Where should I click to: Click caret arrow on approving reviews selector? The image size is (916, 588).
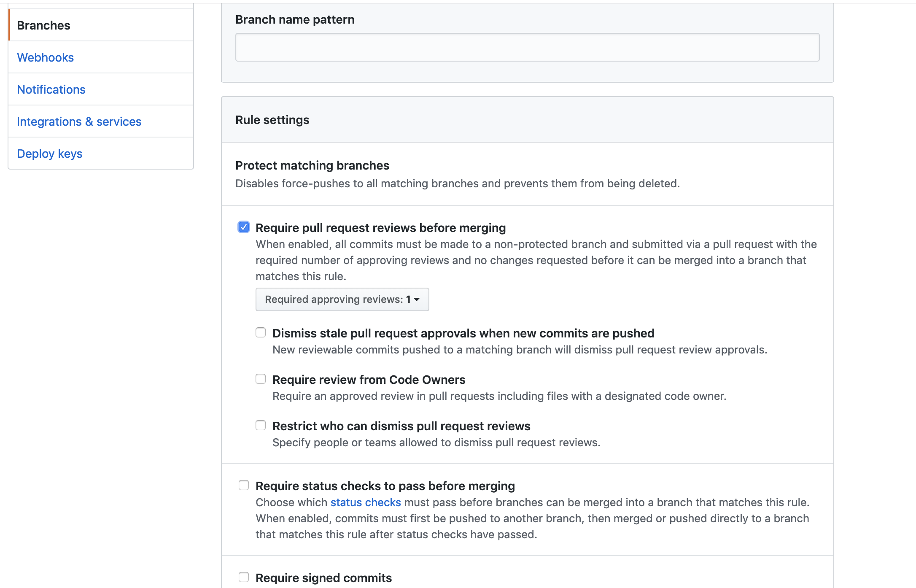[x=417, y=299]
